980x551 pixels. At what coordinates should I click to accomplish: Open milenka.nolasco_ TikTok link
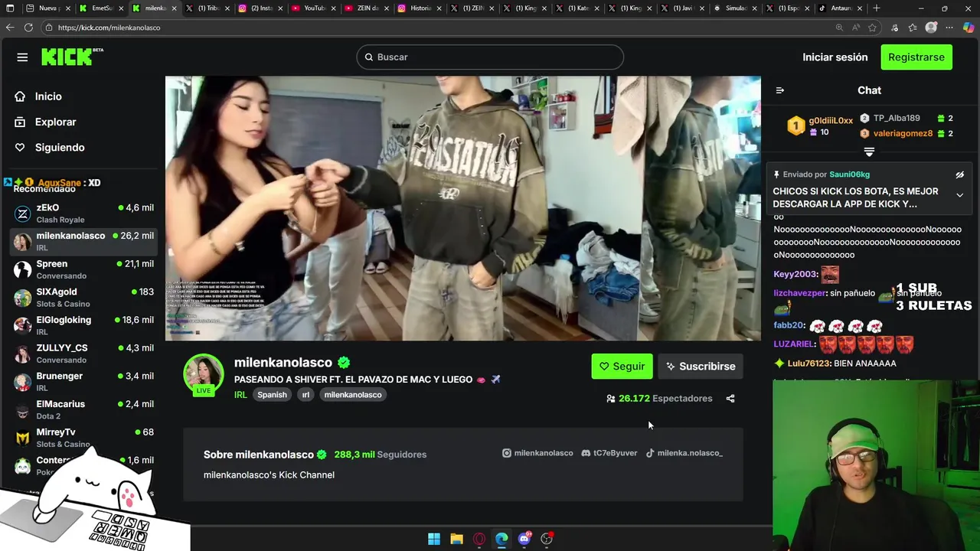click(x=684, y=453)
